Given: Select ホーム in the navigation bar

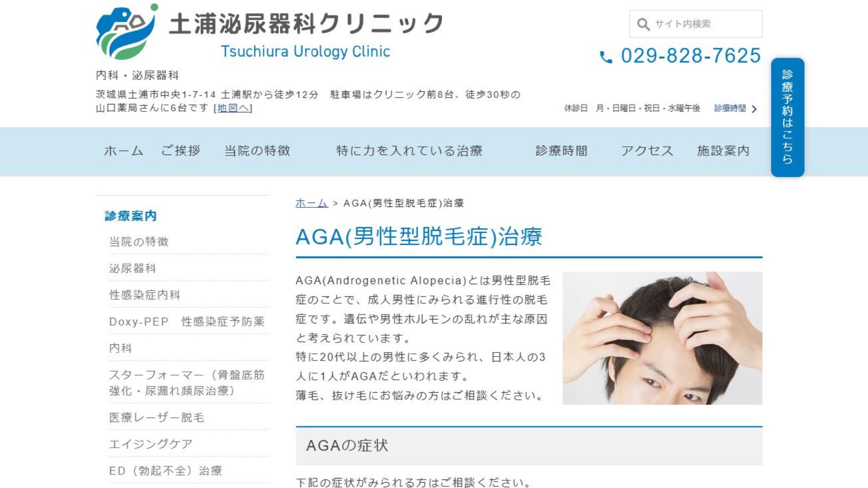Looking at the screenshot, I should (x=123, y=151).
